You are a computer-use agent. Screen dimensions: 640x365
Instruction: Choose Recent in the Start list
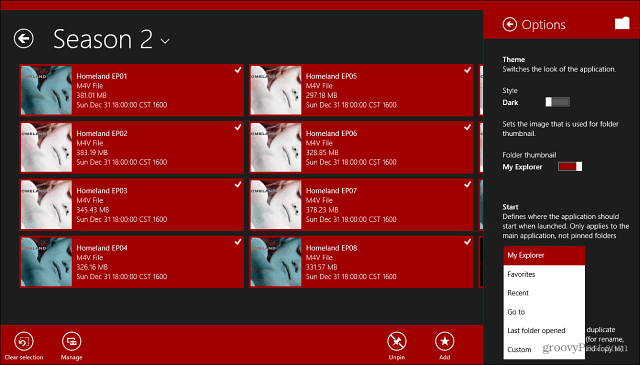544,293
